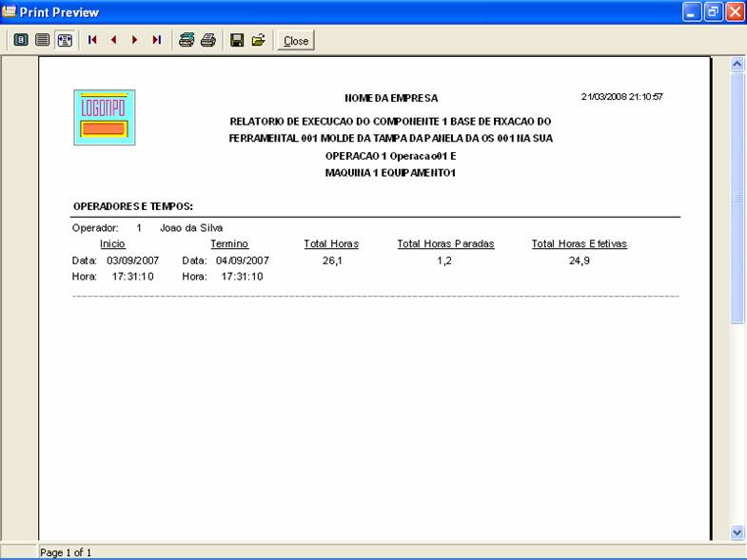747x560 pixels.
Task: Click the Print Preview title bar icon
Action: tap(9, 11)
